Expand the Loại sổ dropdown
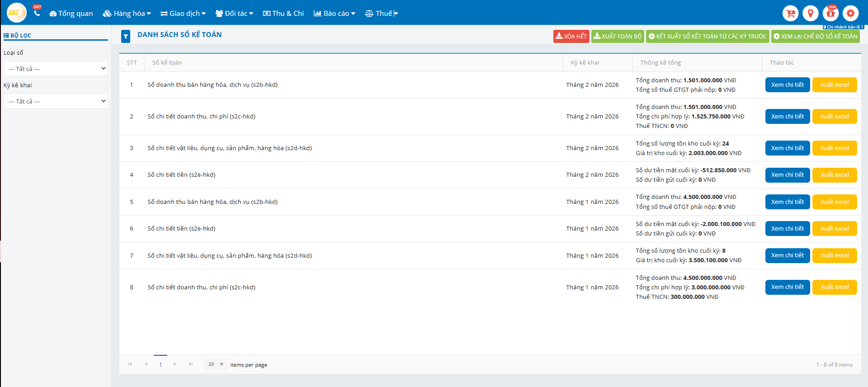The height and width of the screenshot is (387, 868). coord(56,69)
